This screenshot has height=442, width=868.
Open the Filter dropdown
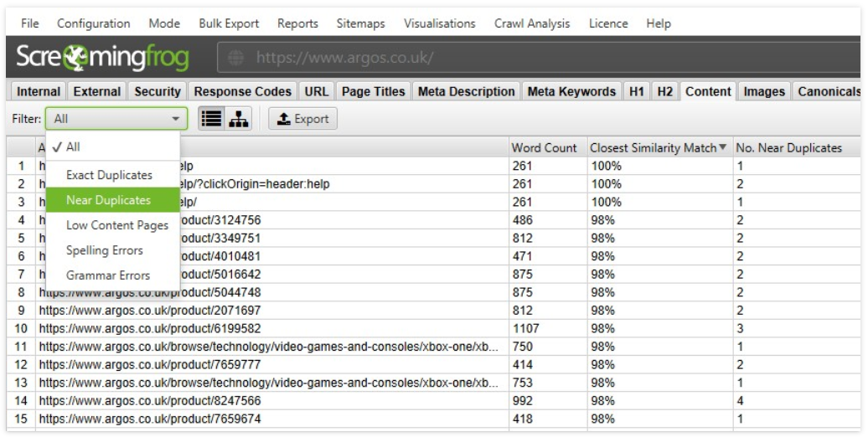coord(116,119)
